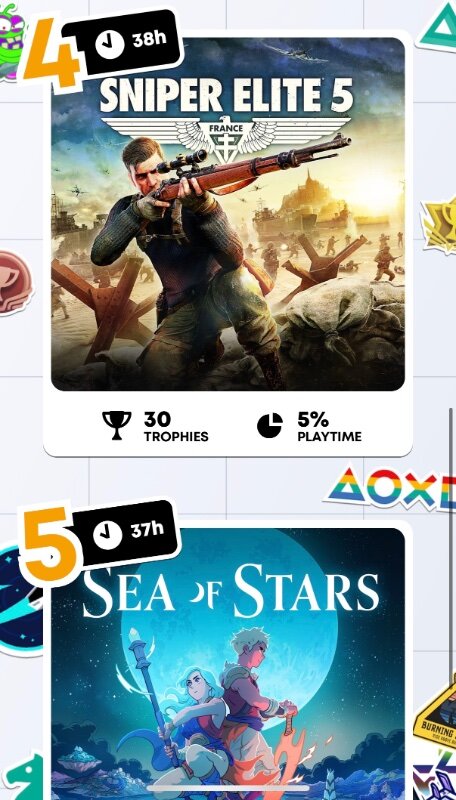This screenshot has height=800, width=456.
Task: Click the teal triangle sticker at top right
Action: point(437,26)
